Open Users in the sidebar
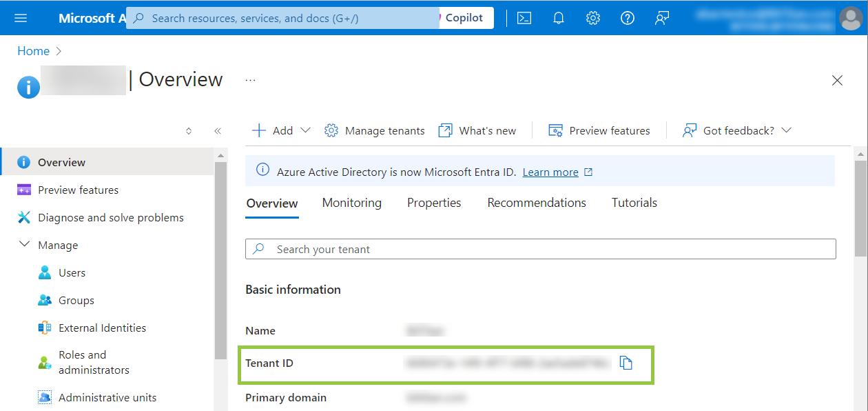 click(x=72, y=272)
